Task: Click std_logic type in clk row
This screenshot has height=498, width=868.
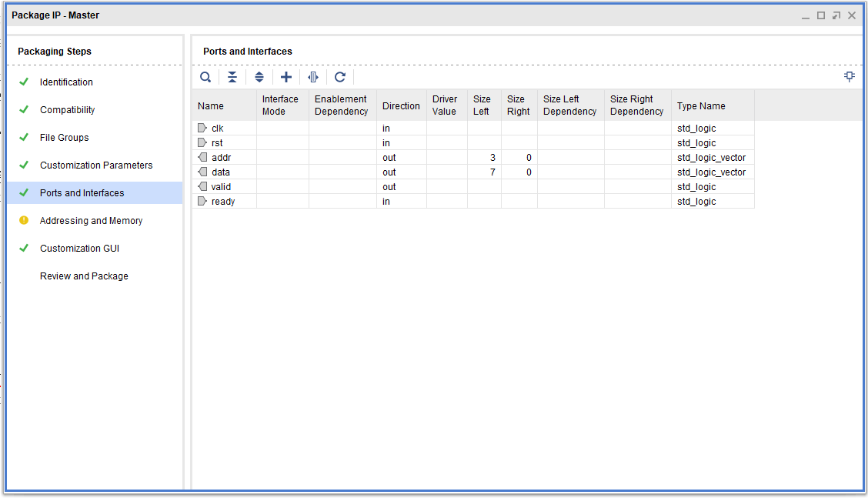Action: click(x=696, y=129)
